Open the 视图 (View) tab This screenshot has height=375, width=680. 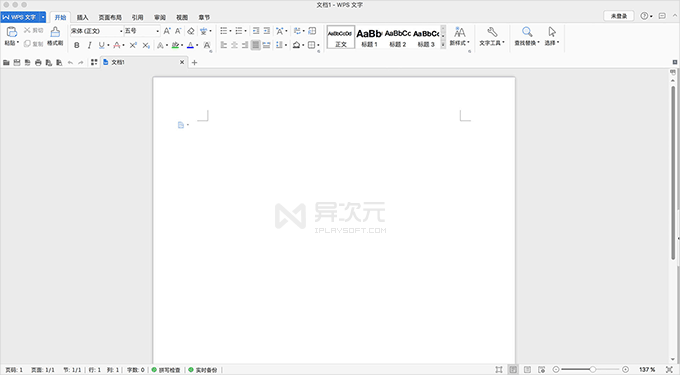(x=182, y=17)
